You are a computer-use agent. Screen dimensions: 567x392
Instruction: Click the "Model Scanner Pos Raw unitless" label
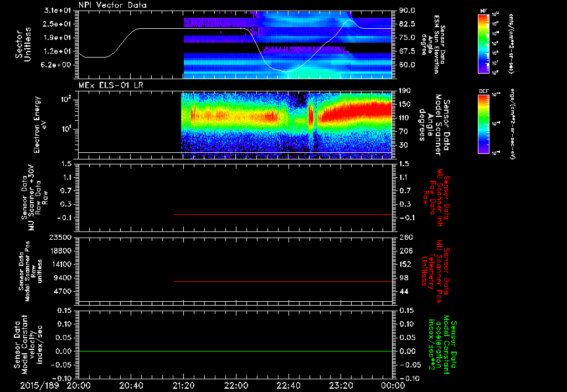point(30,271)
